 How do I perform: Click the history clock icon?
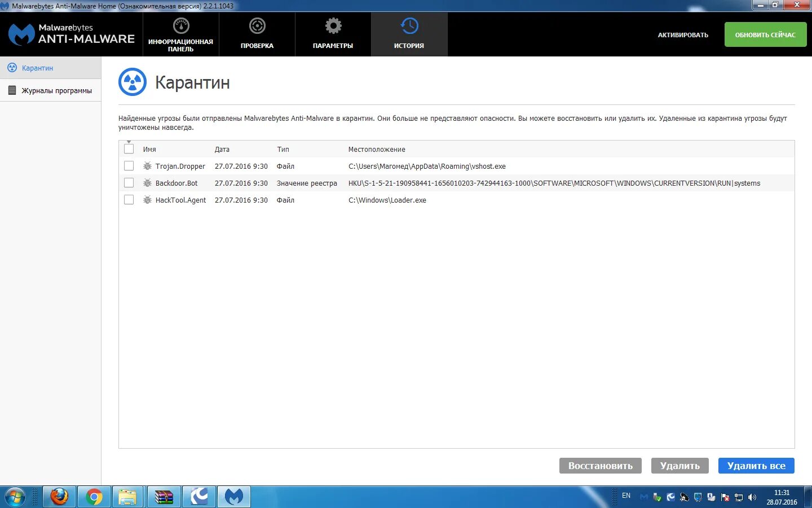pos(409,26)
